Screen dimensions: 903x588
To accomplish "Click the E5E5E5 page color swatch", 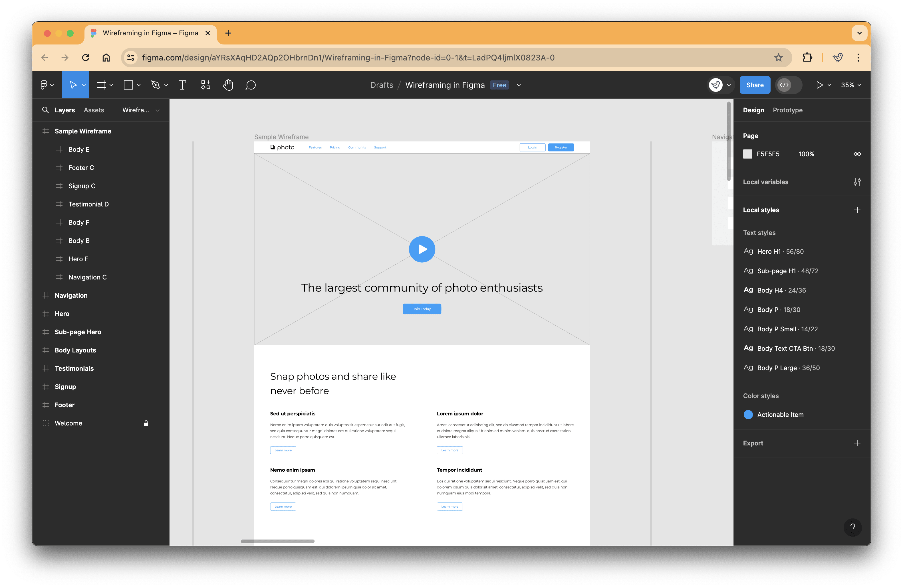I will [x=747, y=154].
